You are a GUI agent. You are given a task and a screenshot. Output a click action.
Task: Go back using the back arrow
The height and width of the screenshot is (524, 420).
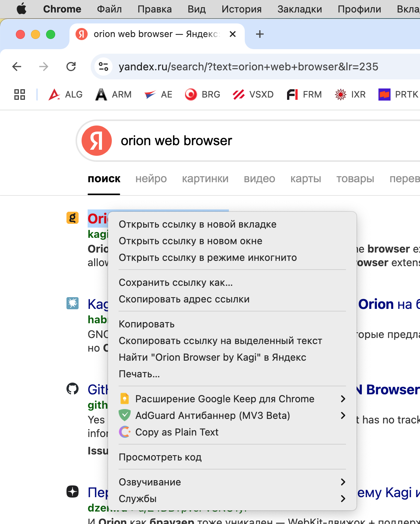point(17,67)
